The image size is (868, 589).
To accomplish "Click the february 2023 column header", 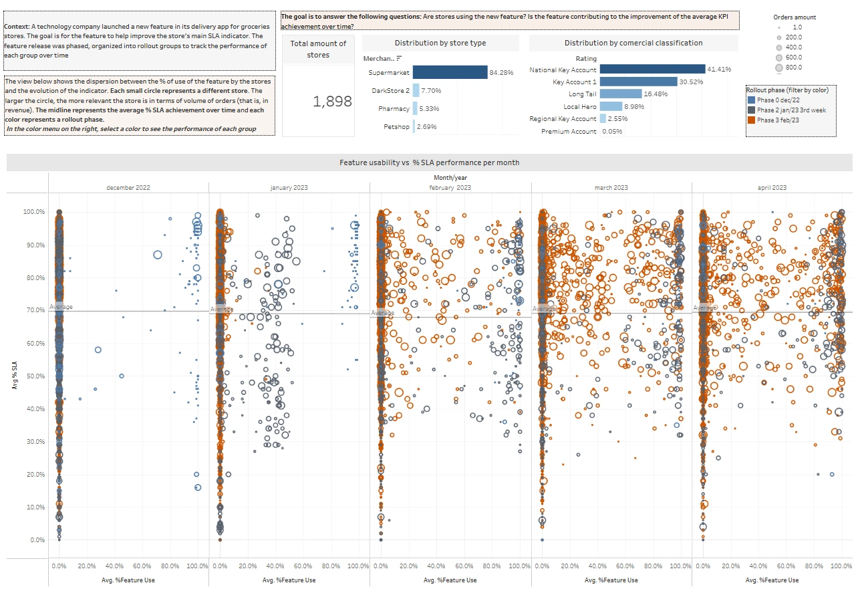I will pos(450,188).
